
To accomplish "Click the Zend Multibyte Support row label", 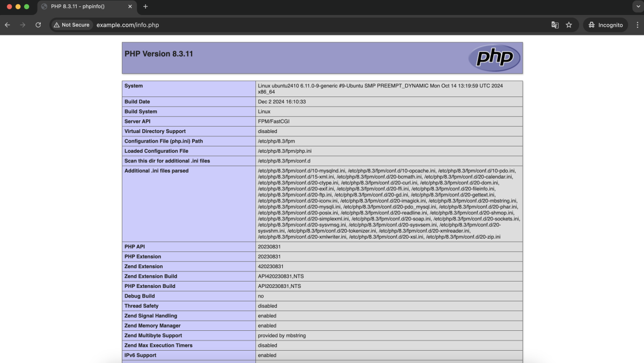I will tap(153, 336).
